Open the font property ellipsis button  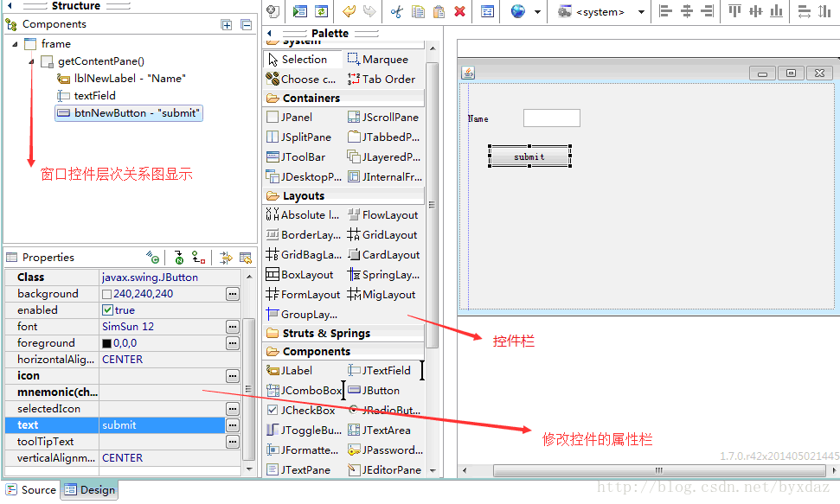tap(233, 327)
